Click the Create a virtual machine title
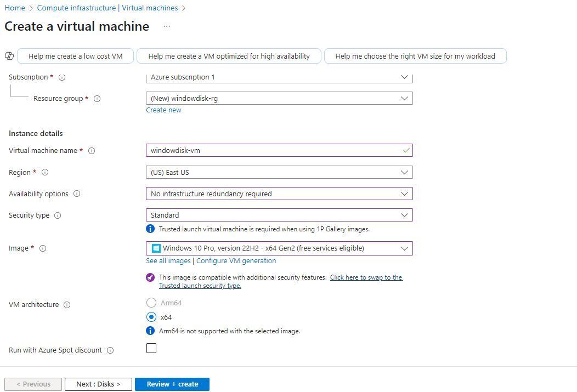Viewport: 577px width, 392px height. pyautogui.click(x=77, y=26)
